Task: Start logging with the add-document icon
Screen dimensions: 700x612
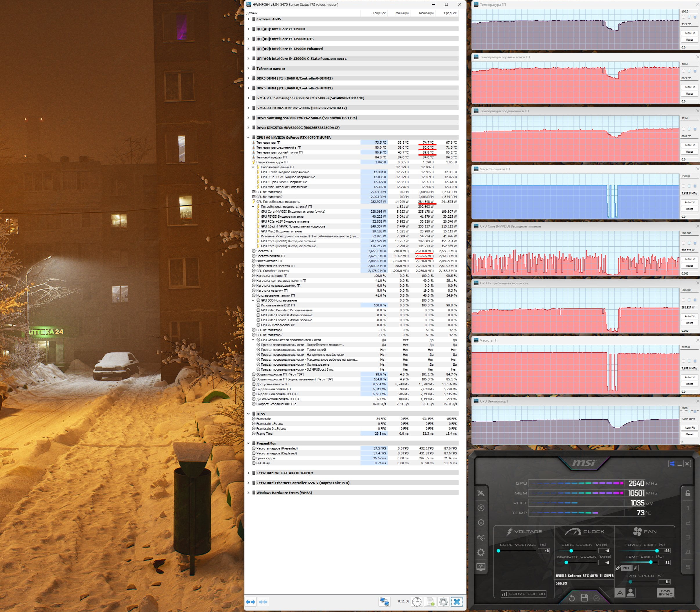Action: 430,602
